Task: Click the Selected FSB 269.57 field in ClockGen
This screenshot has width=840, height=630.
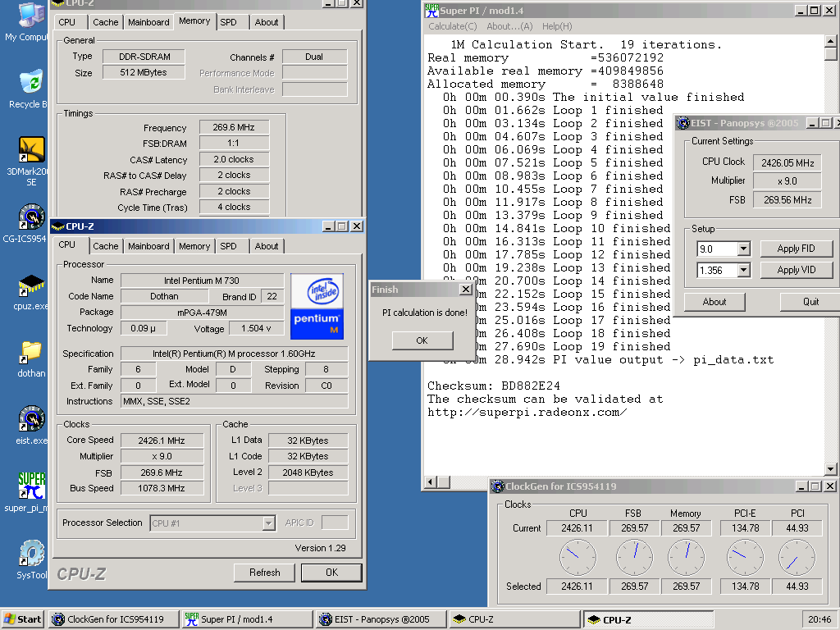Action: tap(634, 587)
